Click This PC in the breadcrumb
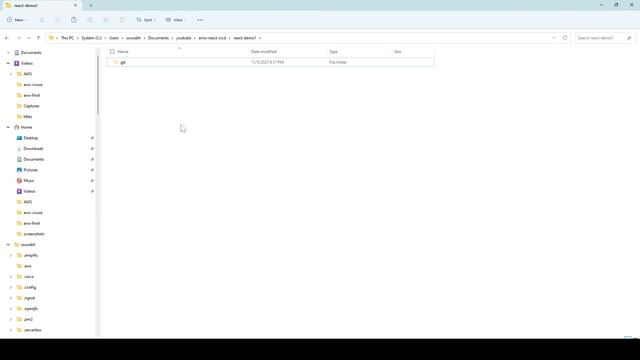The width and height of the screenshot is (640, 360). point(67,38)
